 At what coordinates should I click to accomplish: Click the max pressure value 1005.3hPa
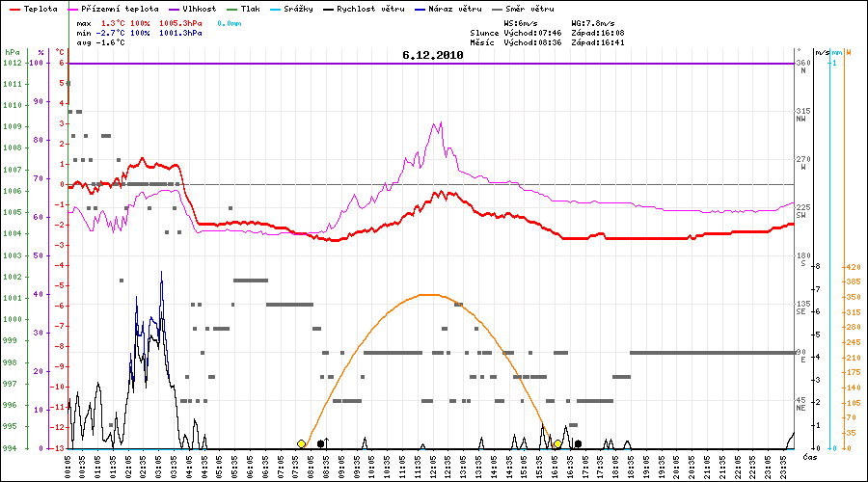[180, 24]
